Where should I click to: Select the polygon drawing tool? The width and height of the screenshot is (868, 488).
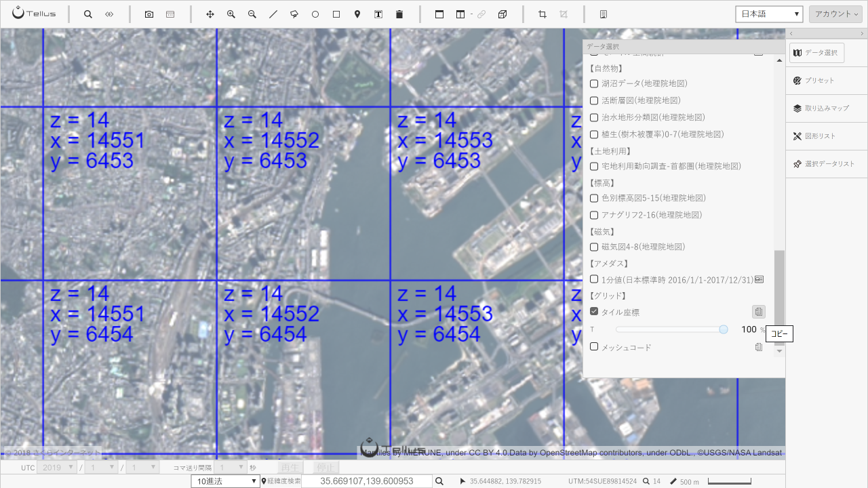point(294,14)
